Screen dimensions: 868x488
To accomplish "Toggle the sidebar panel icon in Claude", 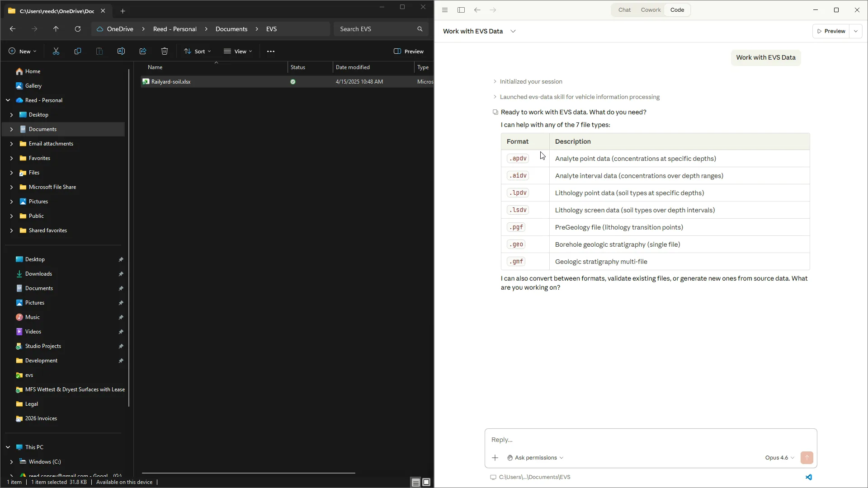I will 461,10.
